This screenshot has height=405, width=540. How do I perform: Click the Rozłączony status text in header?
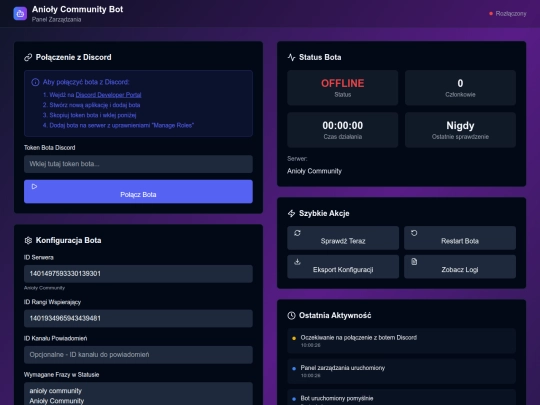(x=511, y=14)
